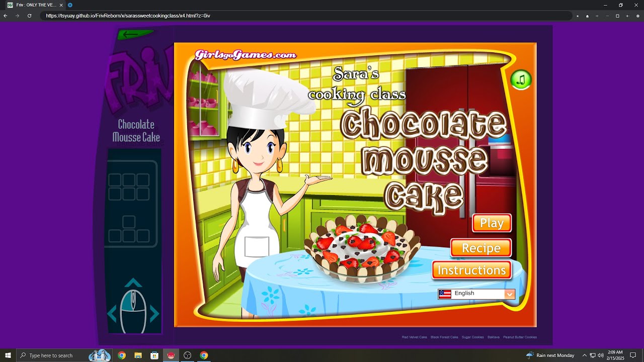Click the fullscreen square icon in toolbar

click(617, 16)
